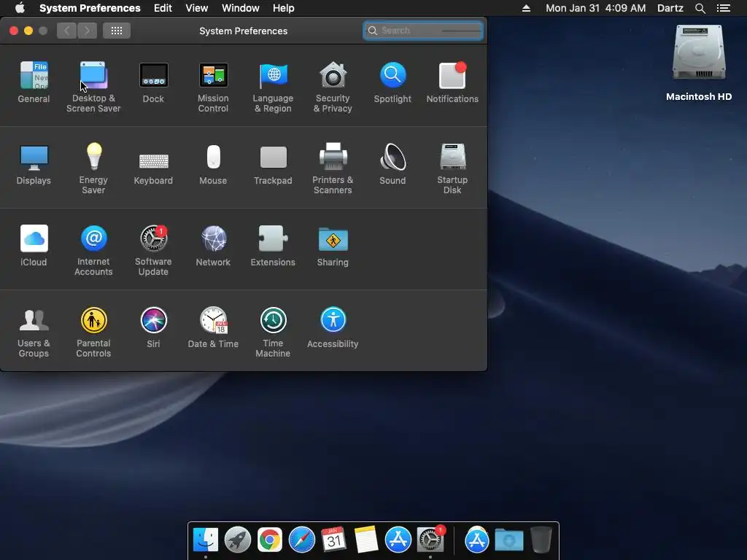This screenshot has height=560, width=747.
Task: Open the Sound preferences pane
Action: [392, 163]
